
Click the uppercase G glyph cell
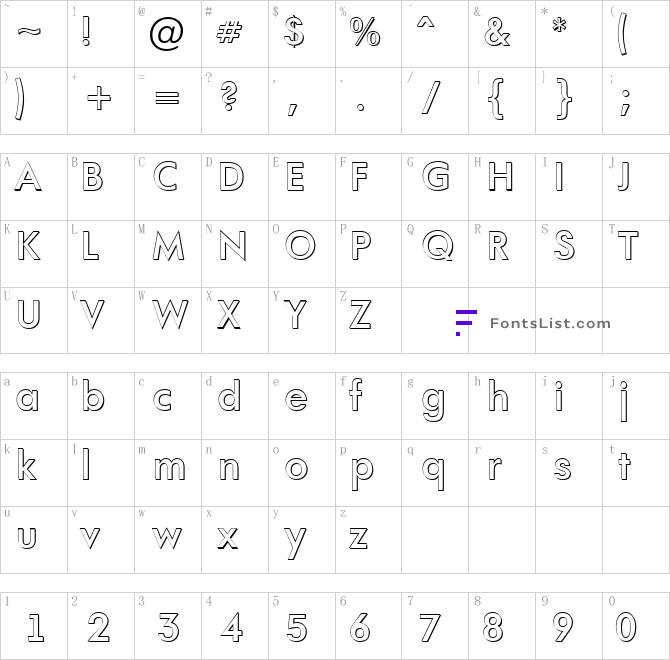coord(435,187)
